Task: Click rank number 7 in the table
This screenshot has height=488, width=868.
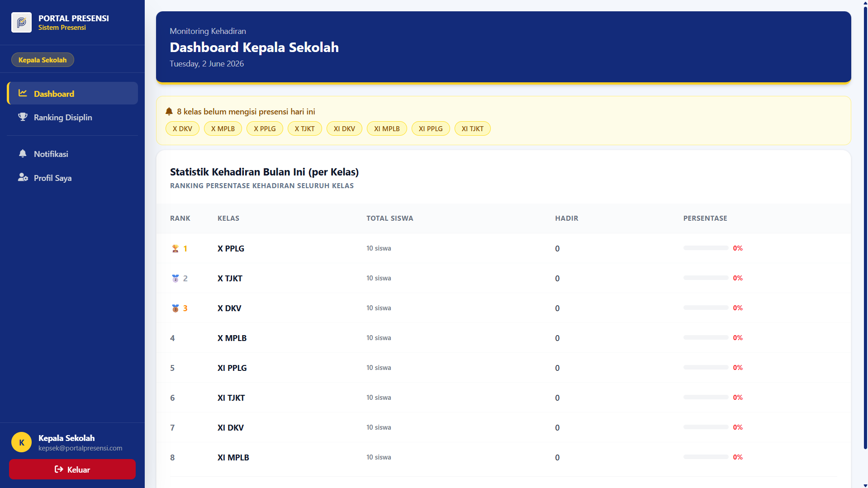Action: click(x=172, y=427)
